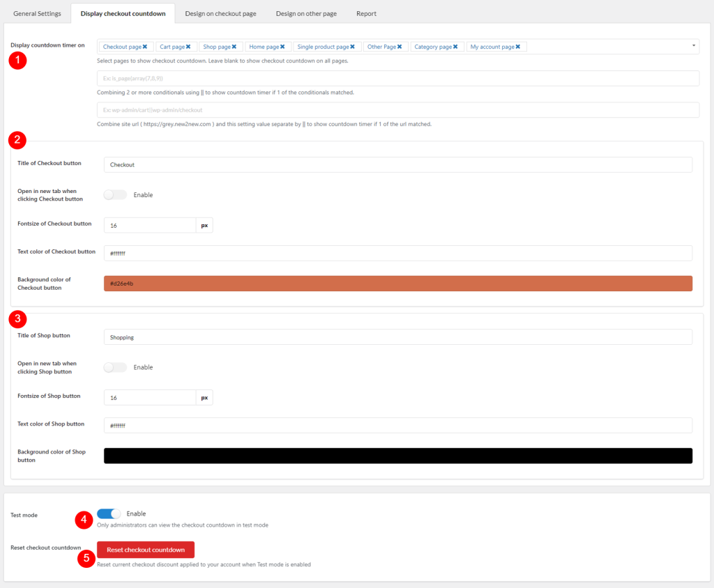This screenshot has width=714, height=588.
Task: Click the Title of Shop button input field
Action: [x=397, y=336]
